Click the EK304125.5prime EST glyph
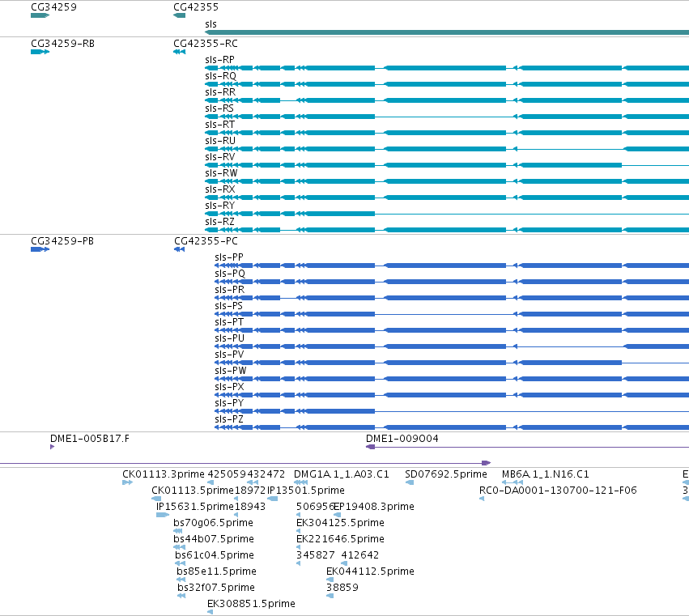This screenshot has width=689, height=616. click(x=299, y=531)
